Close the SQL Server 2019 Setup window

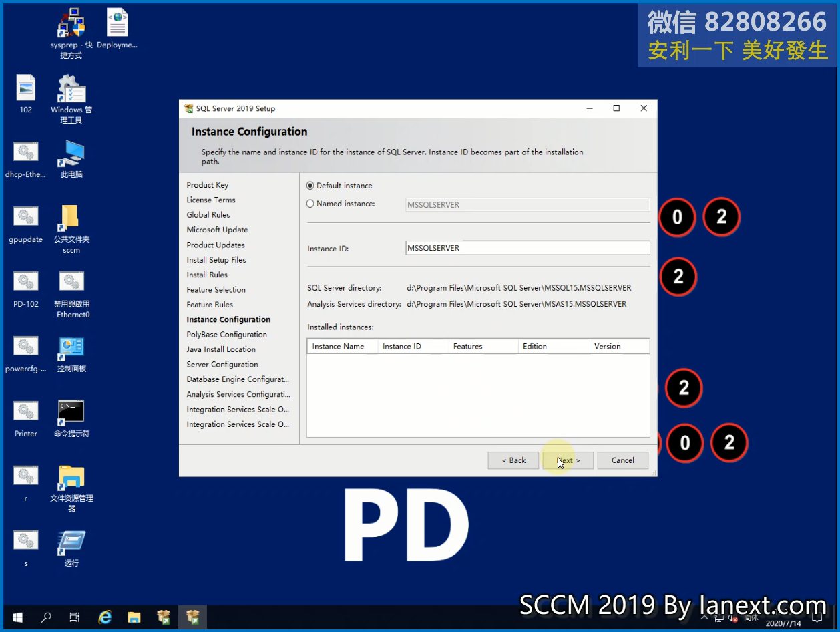click(x=644, y=108)
